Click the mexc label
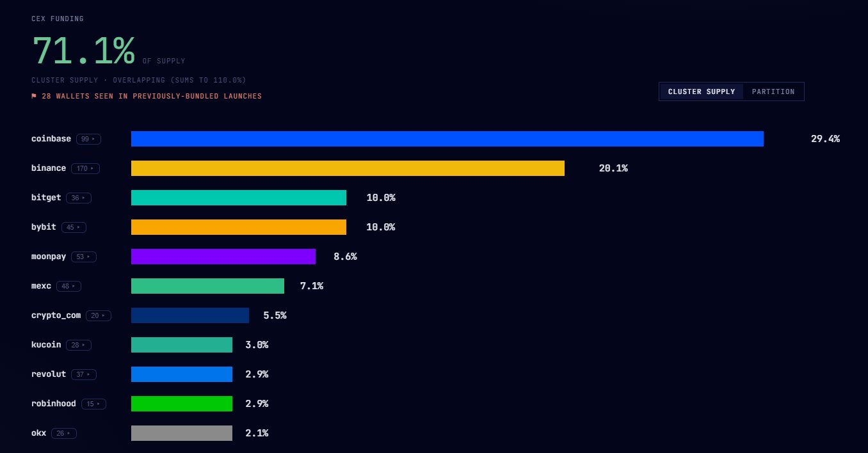 click(41, 286)
